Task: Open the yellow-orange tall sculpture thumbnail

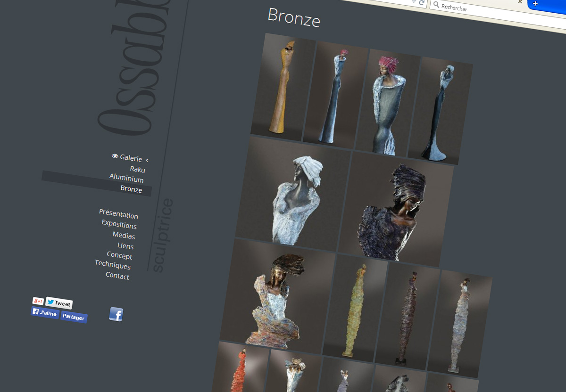Action: click(x=283, y=88)
